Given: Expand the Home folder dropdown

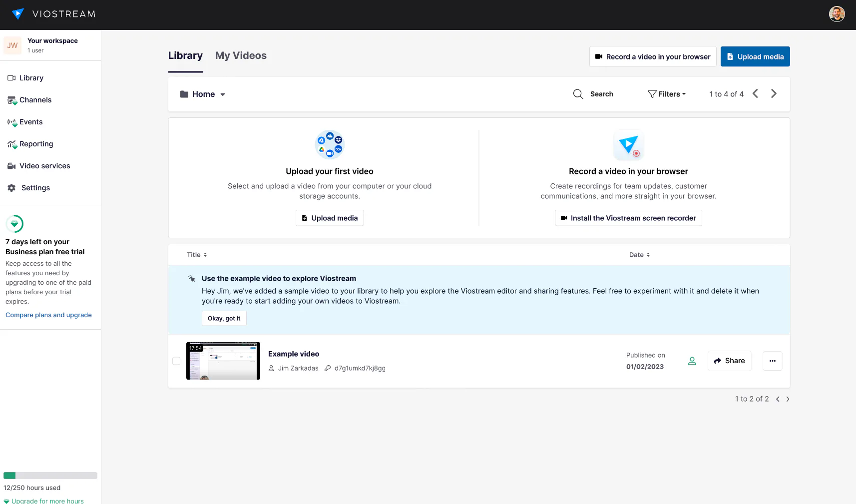Looking at the screenshot, I should 203,94.
